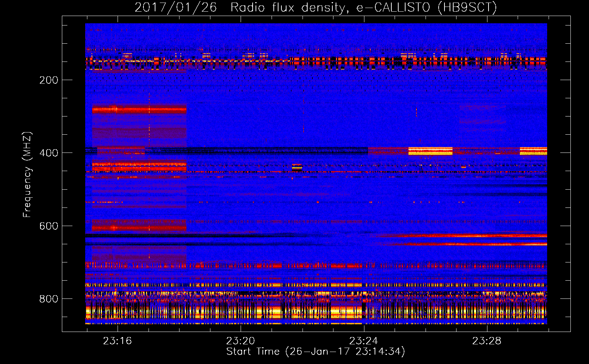Click the 'Start Time (26-Jan-17 23:14:34)' label
This screenshot has height=364, width=589.
point(316,352)
